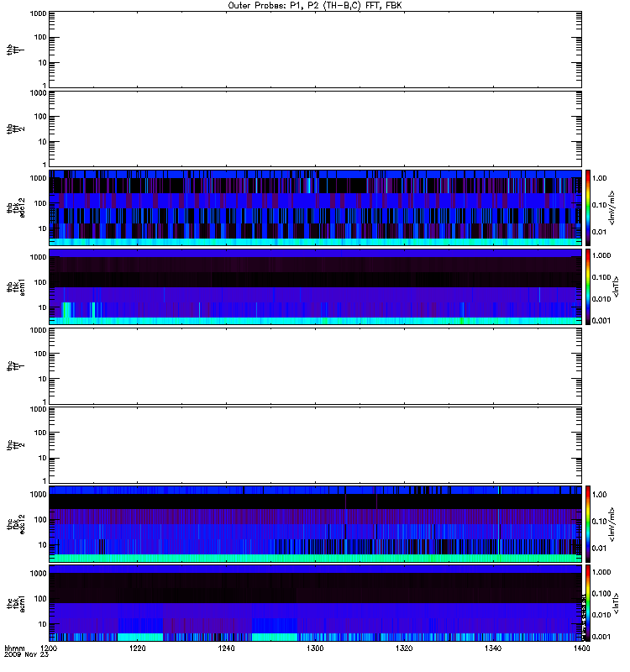Click the 1220 time axis label
Image resolution: width=630 pixels, height=672 pixels.
click(x=138, y=648)
